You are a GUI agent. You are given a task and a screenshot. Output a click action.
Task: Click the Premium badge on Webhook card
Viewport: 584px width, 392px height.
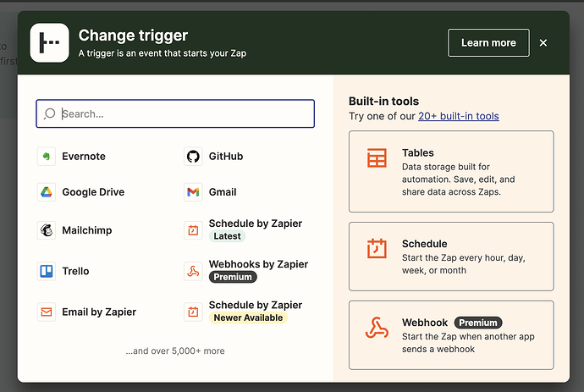[x=478, y=323]
